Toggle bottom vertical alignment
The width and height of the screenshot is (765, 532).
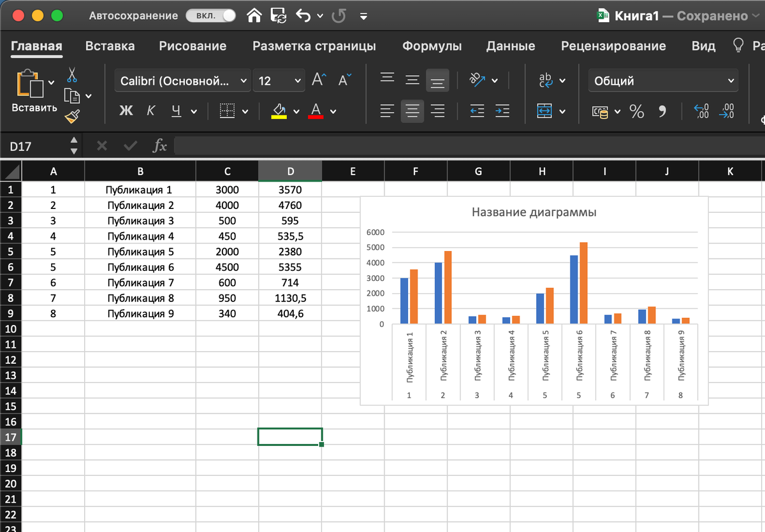[437, 81]
